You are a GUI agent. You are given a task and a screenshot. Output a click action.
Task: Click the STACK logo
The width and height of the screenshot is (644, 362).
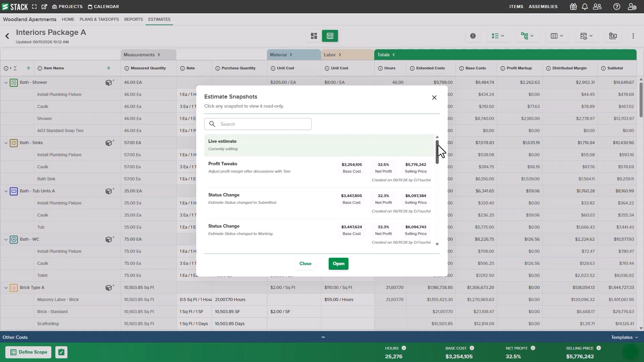(15, 7)
